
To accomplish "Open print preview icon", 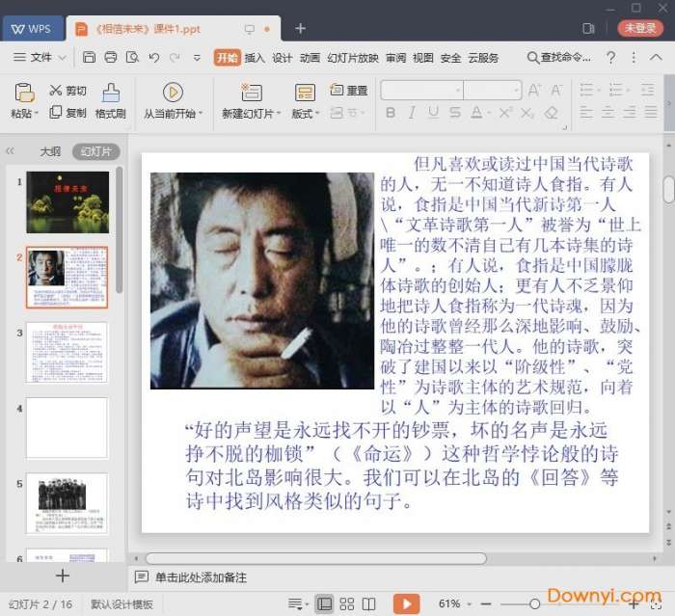I will tap(132, 57).
